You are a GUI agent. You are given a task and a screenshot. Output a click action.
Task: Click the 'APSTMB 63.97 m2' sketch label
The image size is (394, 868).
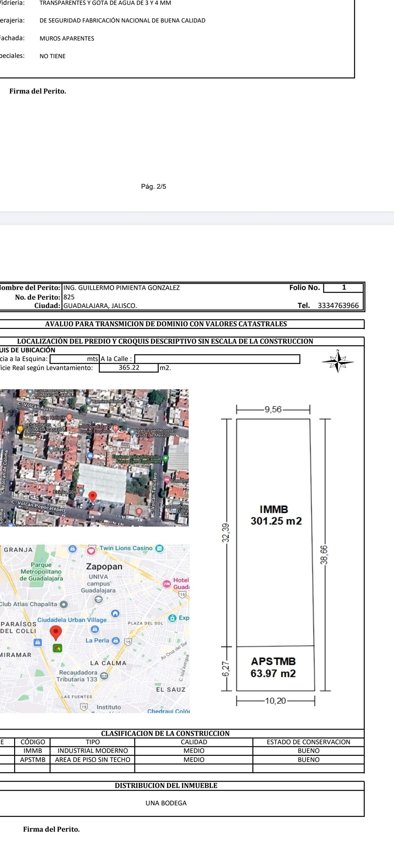[x=273, y=668]
